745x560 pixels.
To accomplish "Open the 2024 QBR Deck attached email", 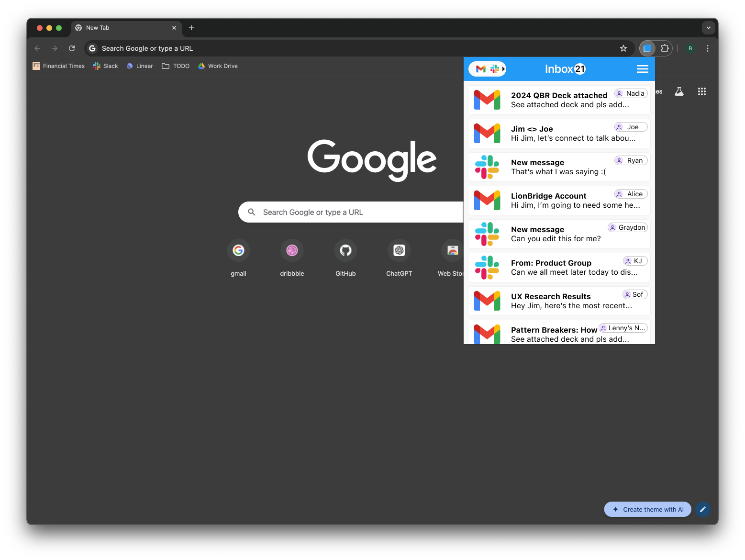I will click(x=559, y=100).
